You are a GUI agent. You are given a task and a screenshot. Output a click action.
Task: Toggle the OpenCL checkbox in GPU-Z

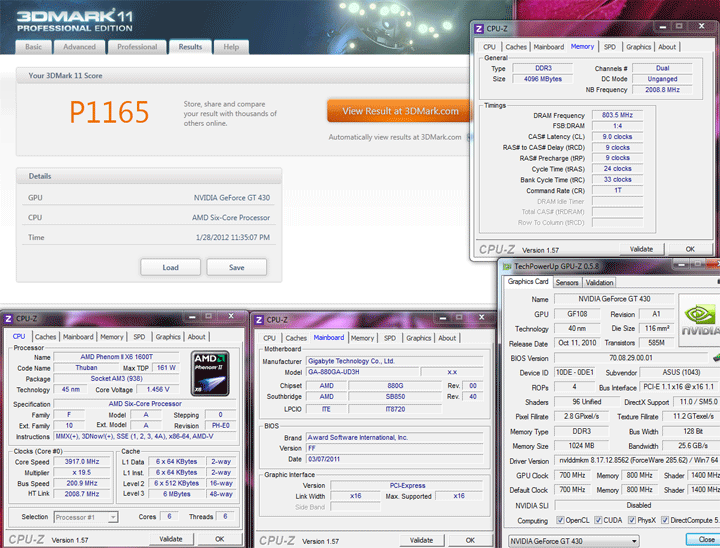click(560, 520)
